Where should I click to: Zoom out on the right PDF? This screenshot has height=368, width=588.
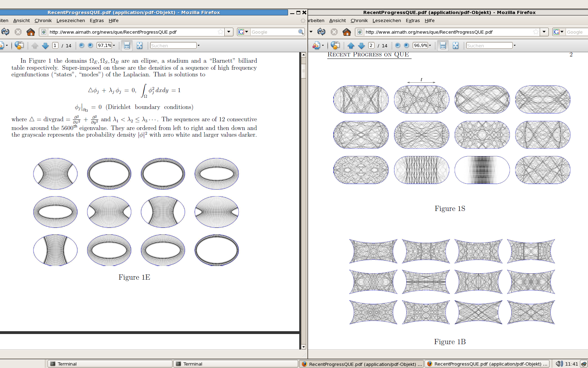(398, 45)
